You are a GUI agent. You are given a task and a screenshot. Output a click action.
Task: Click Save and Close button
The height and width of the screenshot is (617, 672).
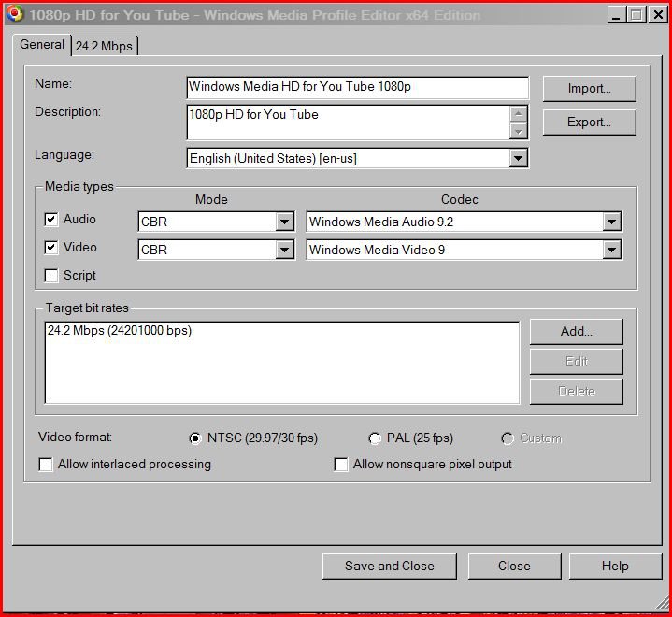point(390,567)
